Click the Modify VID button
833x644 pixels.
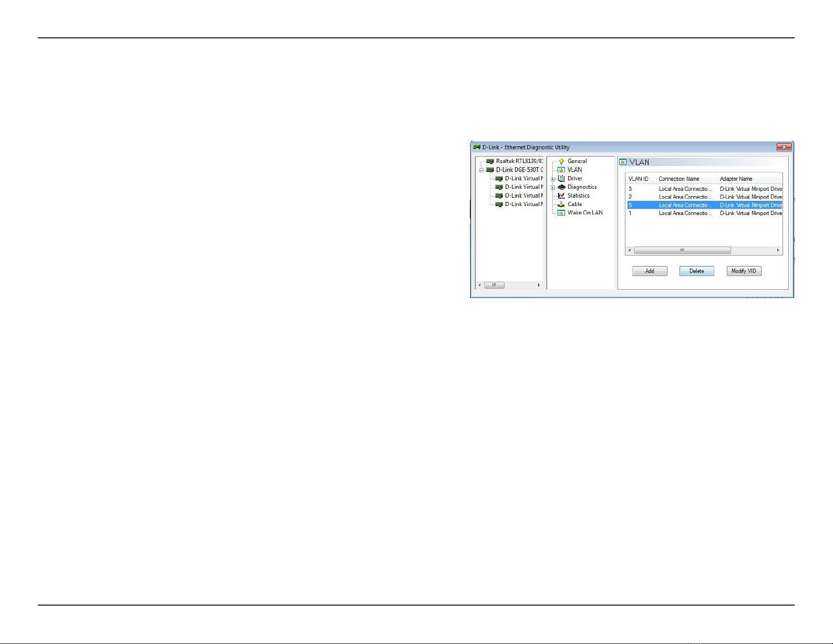point(744,271)
